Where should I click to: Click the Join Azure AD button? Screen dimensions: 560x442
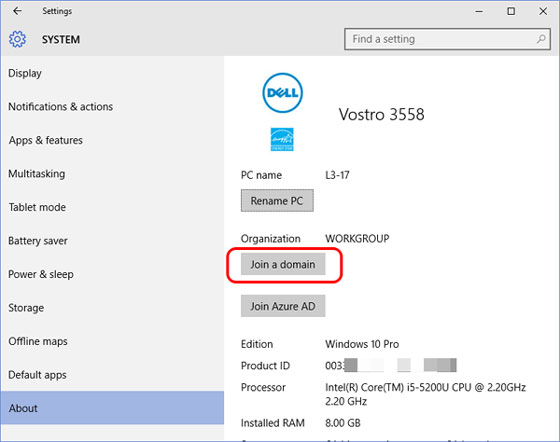pyautogui.click(x=283, y=306)
